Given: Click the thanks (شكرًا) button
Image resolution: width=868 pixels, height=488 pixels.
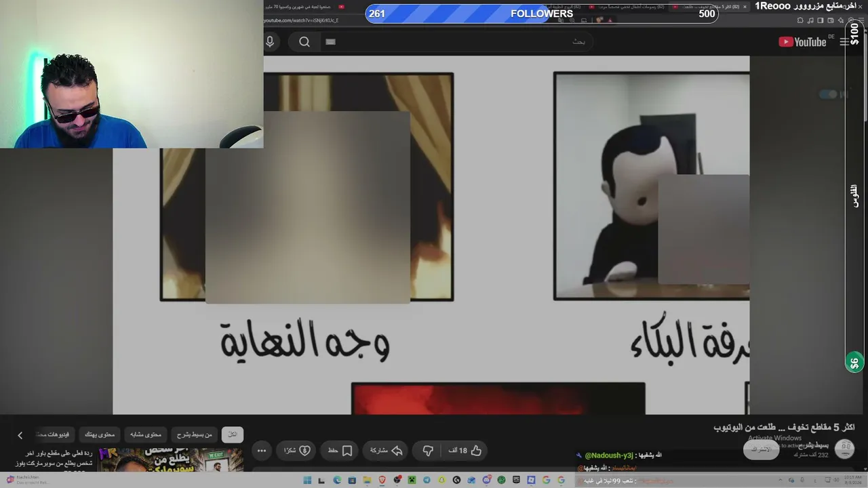Looking at the screenshot, I should click(x=297, y=450).
